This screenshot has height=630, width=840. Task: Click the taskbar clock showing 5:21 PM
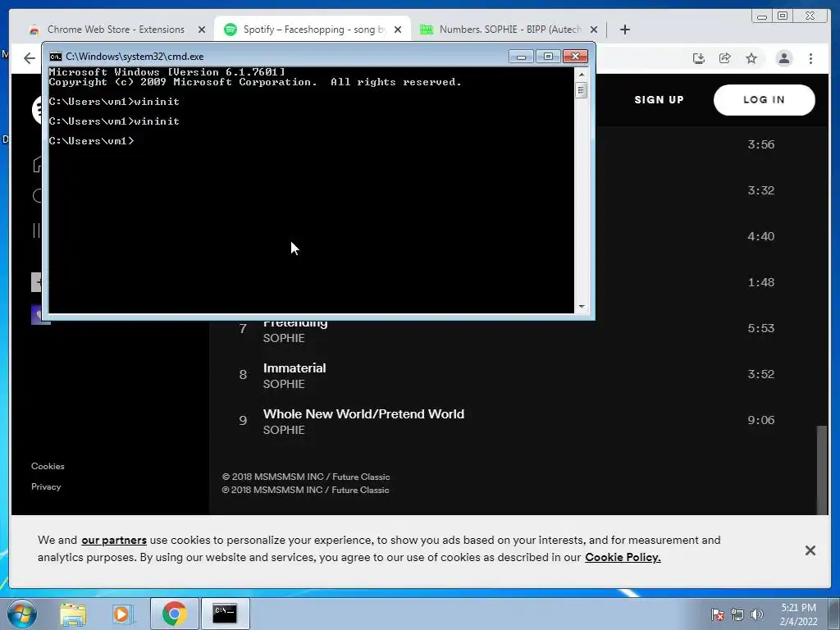[x=798, y=614]
